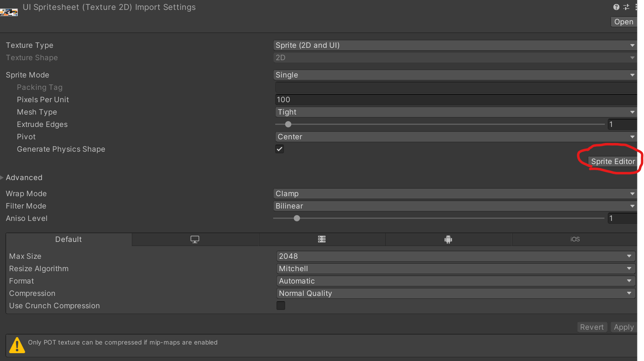Image resolution: width=644 pixels, height=361 pixels.
Task: Open the Filter Mode dropdown
Action: 455,206
